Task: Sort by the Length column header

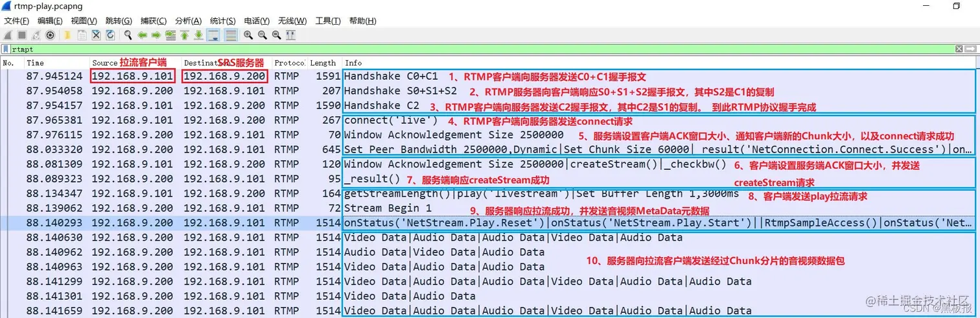Action: tap(324, 63)
